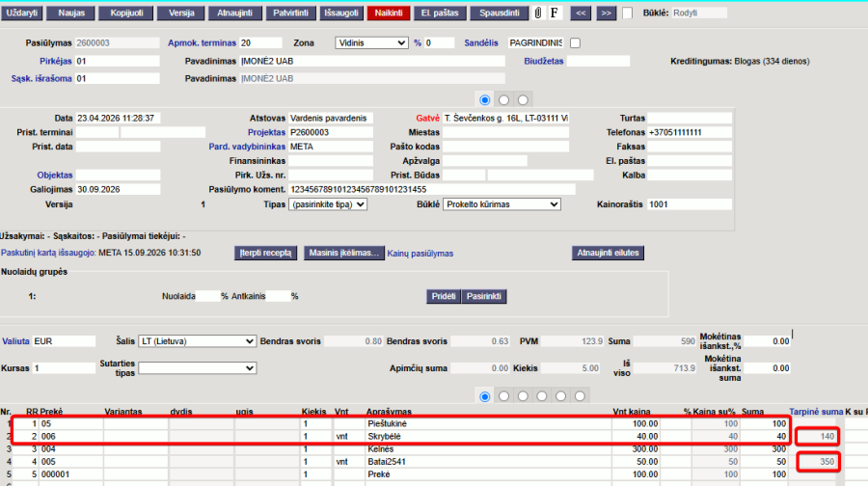Open Apmok. terminas link

(x=203, y=43)
